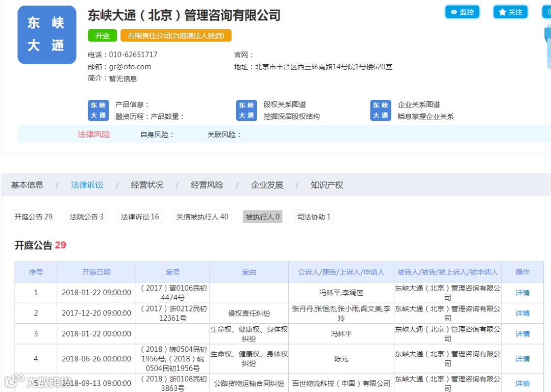Select 法院公告 3 sub-tab
Screen dimensions: 551x392
(86, 217)
